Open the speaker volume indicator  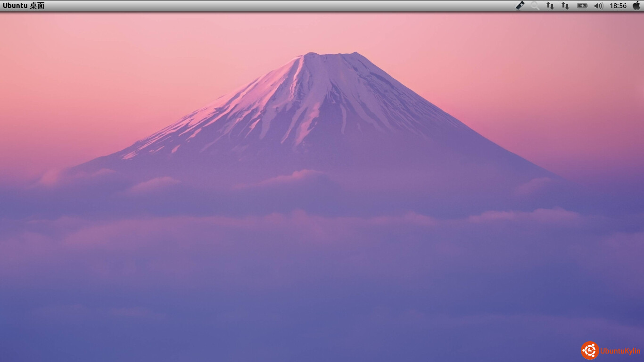click(599, 6)
